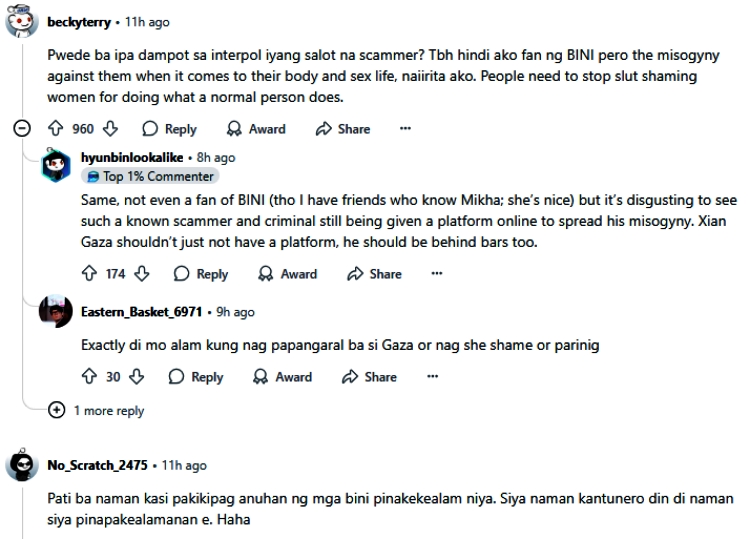Expand the 1 more reply link

[x=97, y=411]
